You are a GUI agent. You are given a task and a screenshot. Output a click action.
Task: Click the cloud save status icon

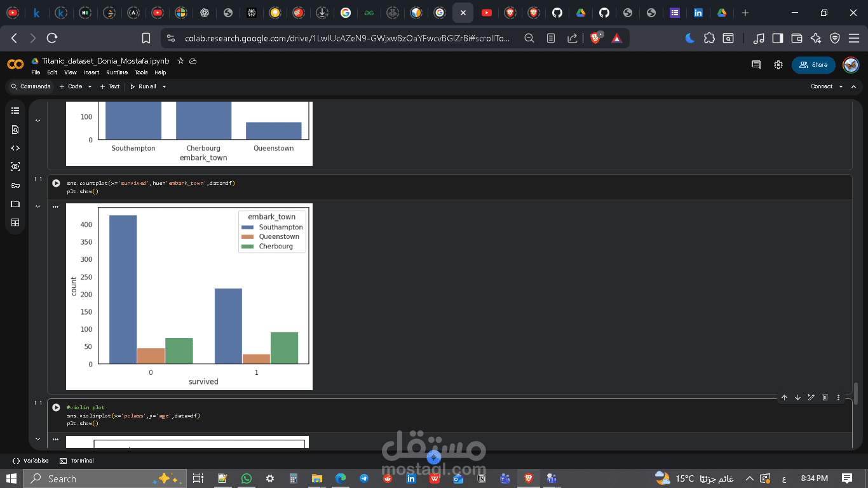(x=193, y=61)
